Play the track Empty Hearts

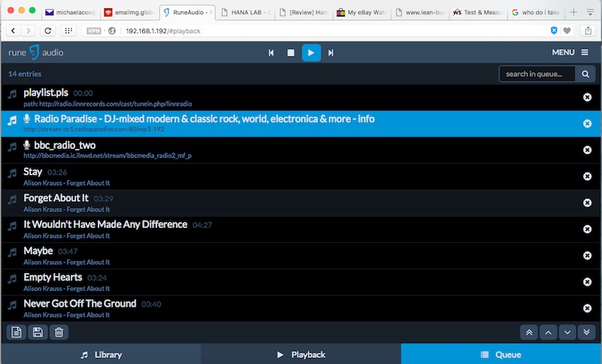click(301, 282)
